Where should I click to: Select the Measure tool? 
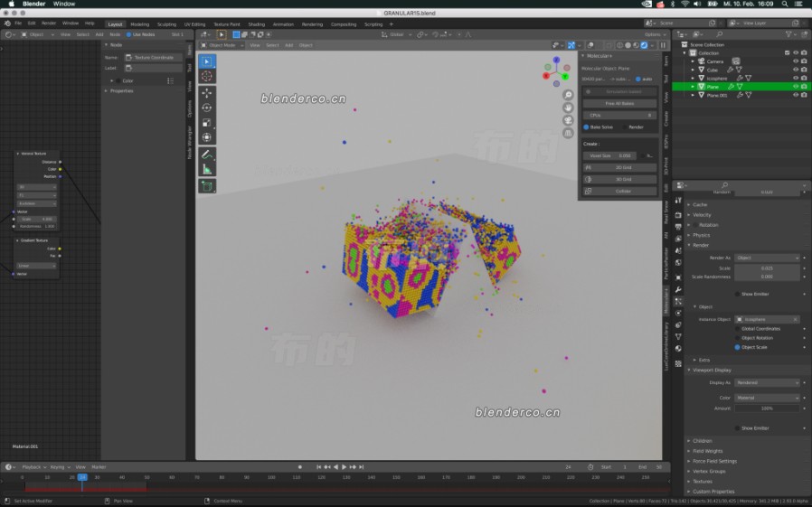point(207,169)
